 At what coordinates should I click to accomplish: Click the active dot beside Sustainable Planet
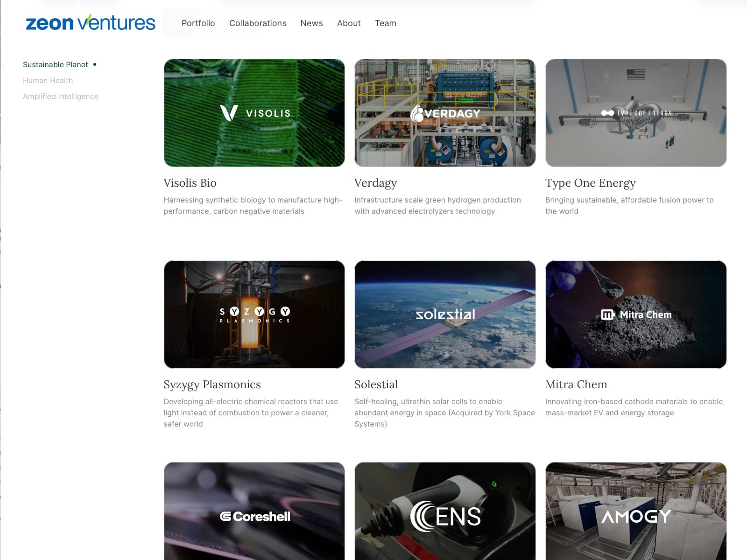tap(95, 64)
